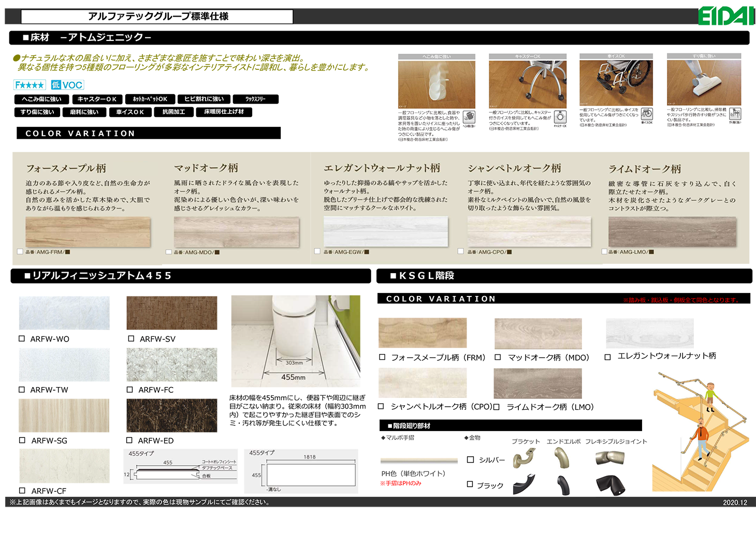
Task: Pick the ARFW-SV brown tile swatch
Action: pos(172,313)
